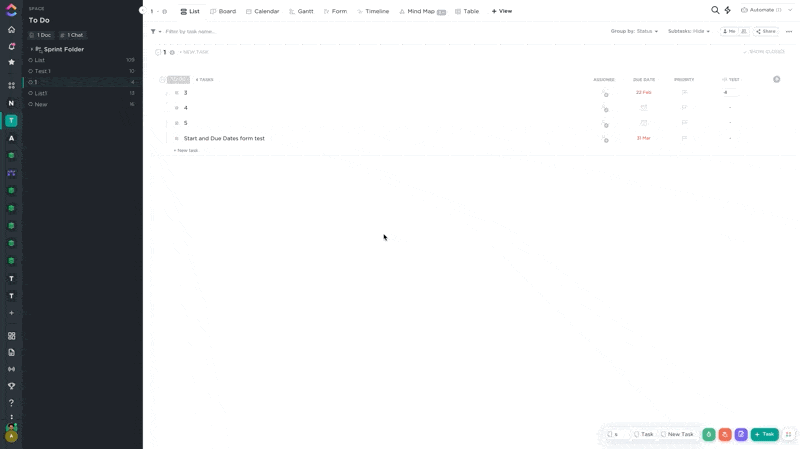This screenshot has width=800, height=449.
Task: Click the Share button
Action: click(766, 32)
